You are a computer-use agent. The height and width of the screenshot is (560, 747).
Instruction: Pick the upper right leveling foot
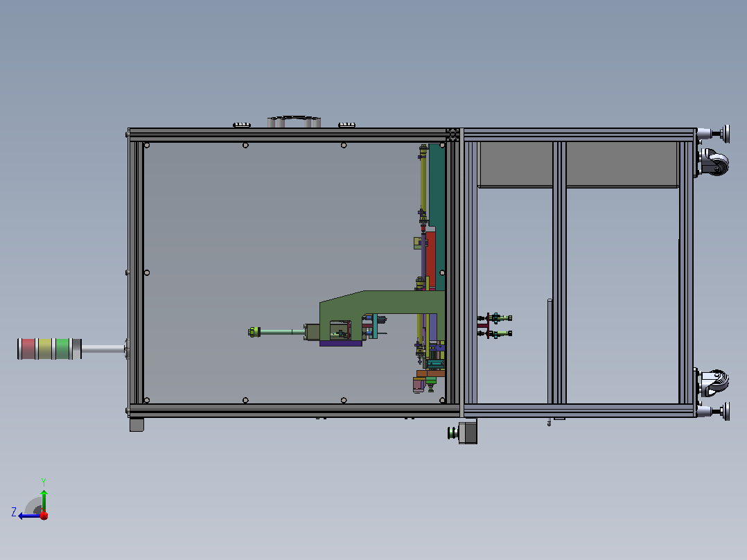pos(713,134)
